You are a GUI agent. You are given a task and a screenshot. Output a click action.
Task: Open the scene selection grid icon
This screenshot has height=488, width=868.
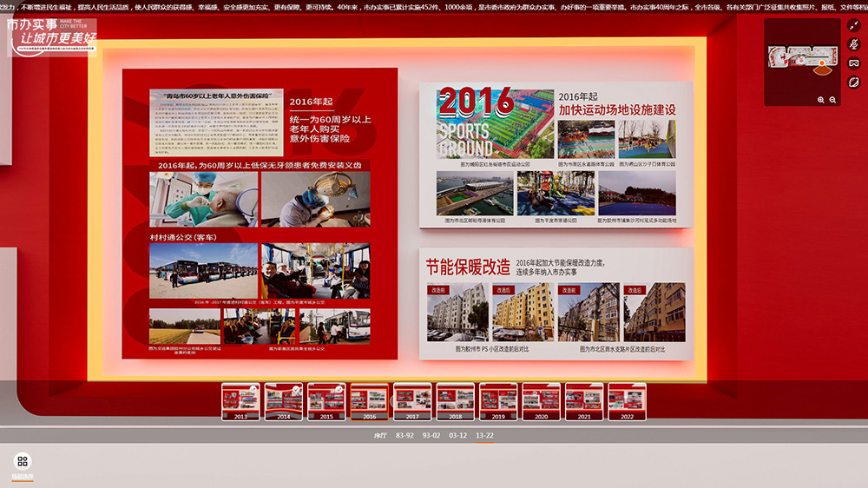point(23,461)
